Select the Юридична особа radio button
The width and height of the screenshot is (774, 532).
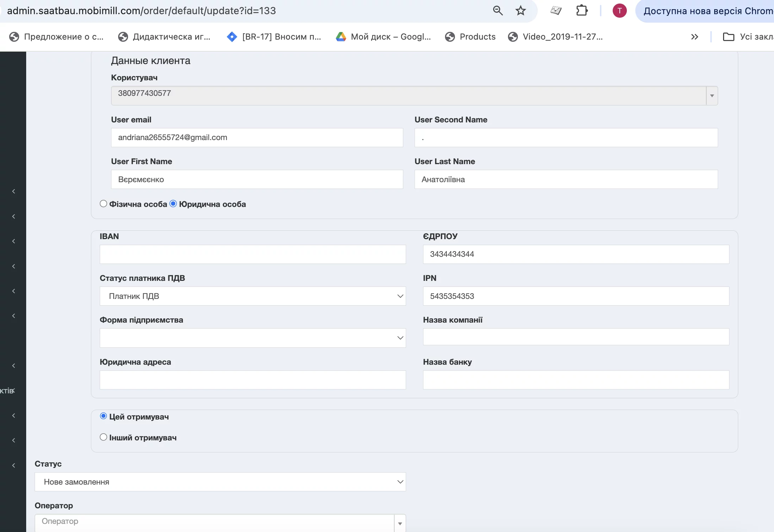173,204
